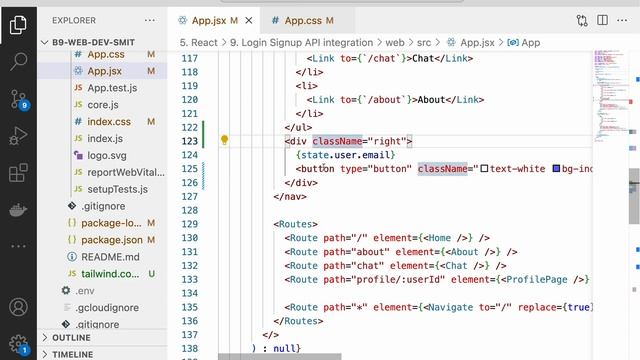
Task: Open the Run and Debug view
Action: pyautogui.click(x=18, y=136)
